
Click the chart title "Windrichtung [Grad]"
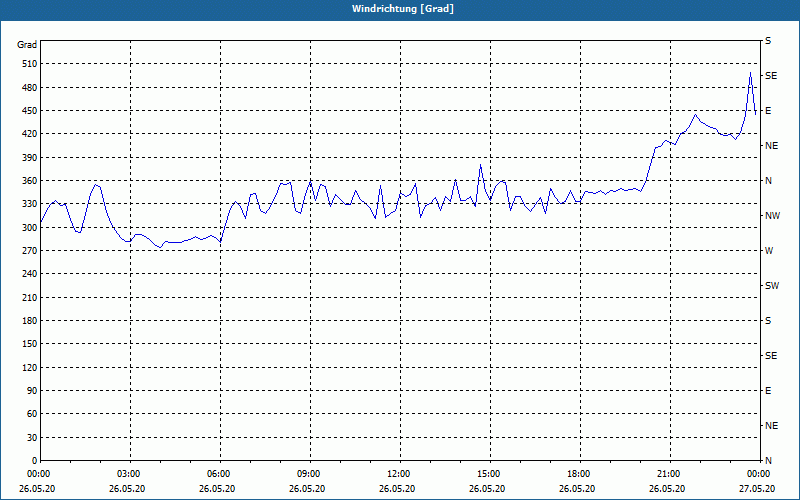[x=403, y=9]
